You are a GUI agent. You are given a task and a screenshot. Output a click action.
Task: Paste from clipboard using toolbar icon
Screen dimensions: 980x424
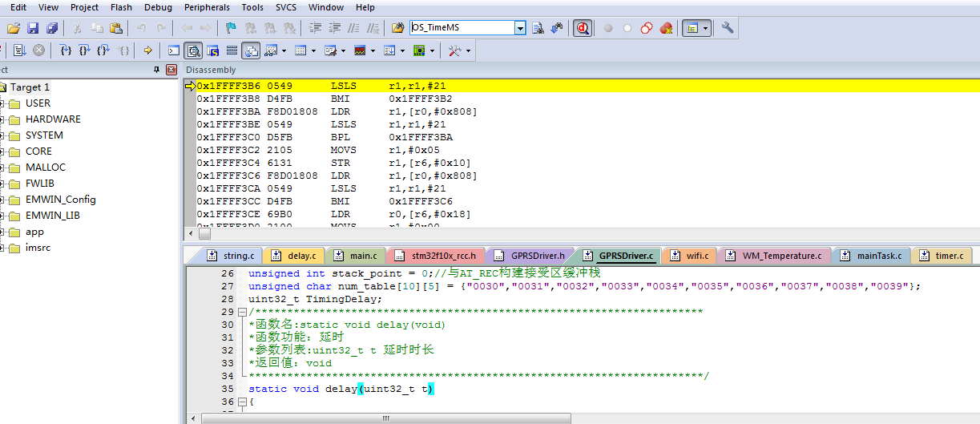116,28
